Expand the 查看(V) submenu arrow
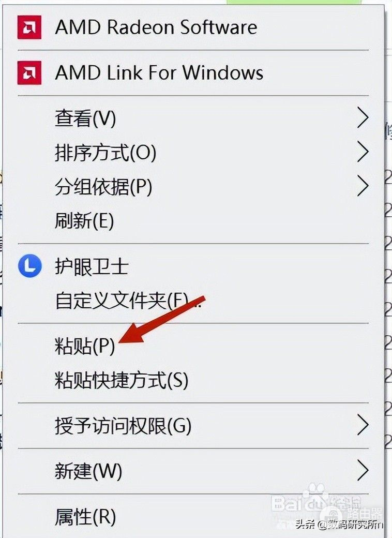 click(x=363, y=118)
